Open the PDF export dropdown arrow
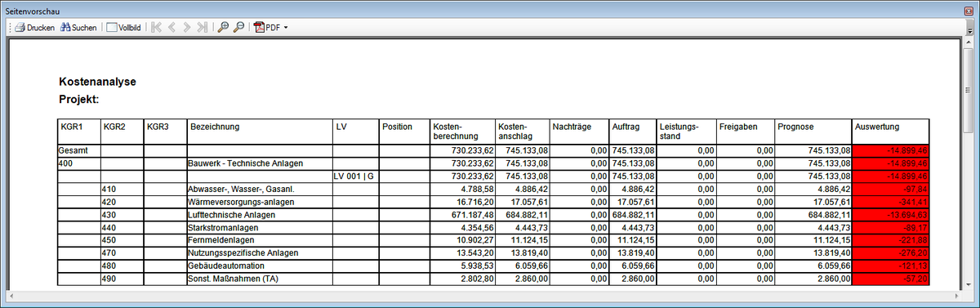This screenshot has height=308, width=980. click(286, 27)
